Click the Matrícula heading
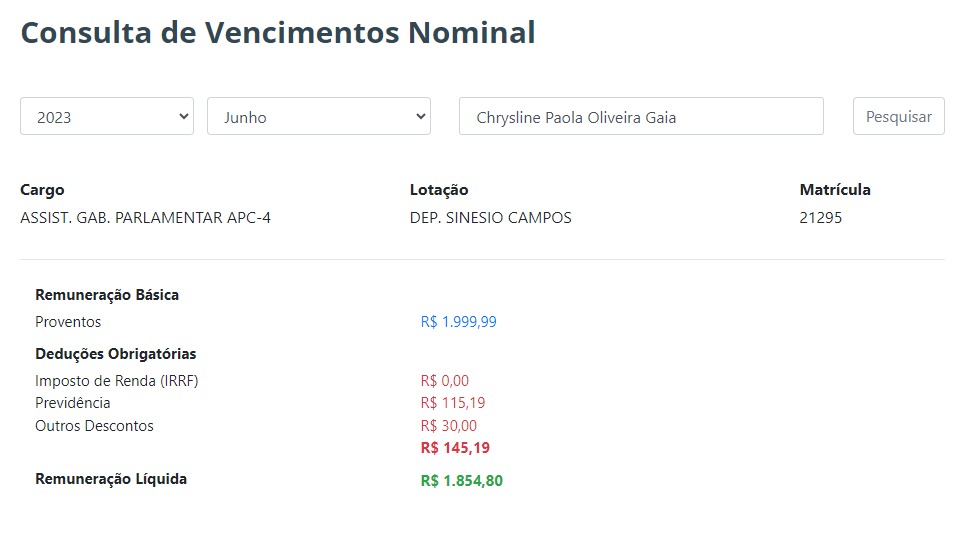953x560 pixels. click(835, 190)
